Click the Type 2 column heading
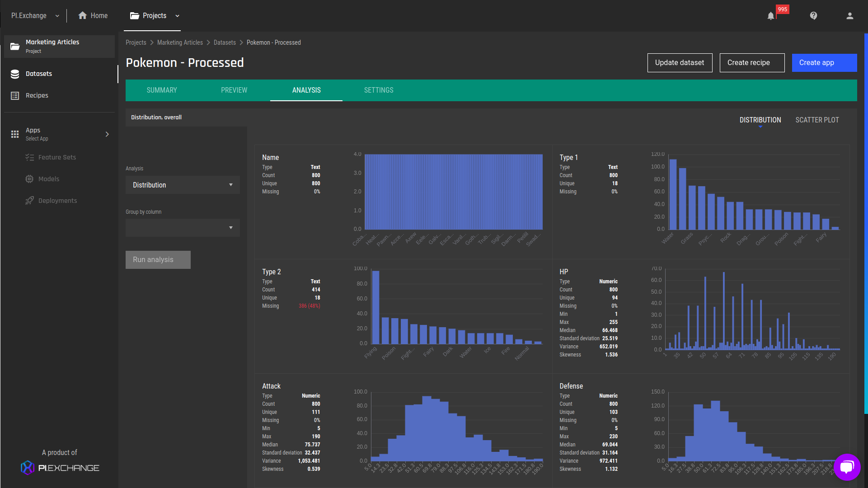868x488 pixels. 271,272
